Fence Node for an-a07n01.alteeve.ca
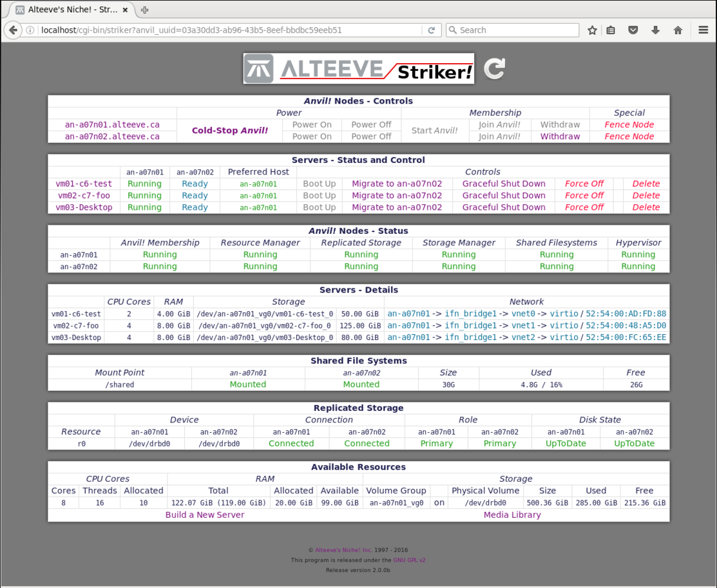Image resolution: width=717 pixels, height=588 pixels. (x=629, y=125)
